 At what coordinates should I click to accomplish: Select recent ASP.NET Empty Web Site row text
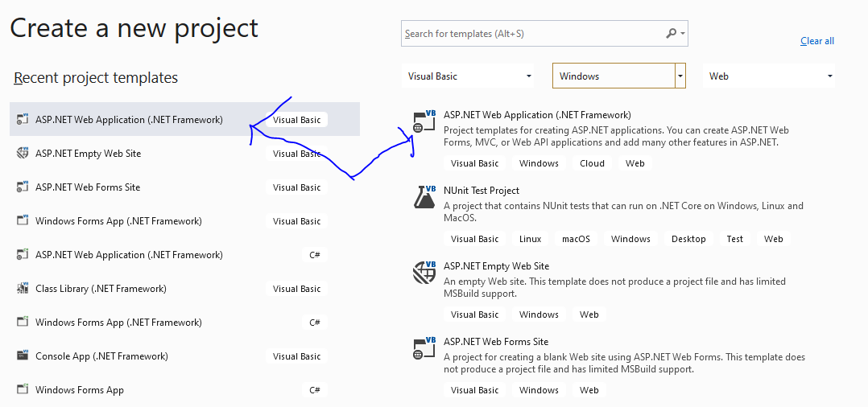(x=88, y=153)
